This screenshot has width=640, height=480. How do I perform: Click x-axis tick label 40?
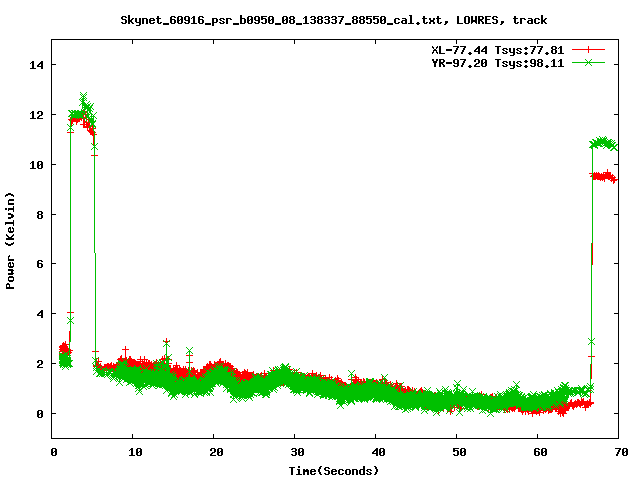pos(378,452)
